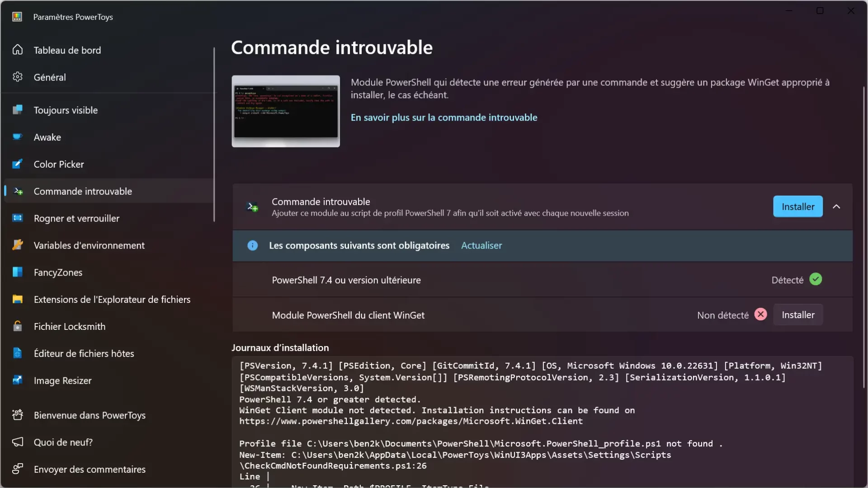The height and width of the screenshot is (488, 868).
Task: Select Général settings menu item
Action: (49, 77)
